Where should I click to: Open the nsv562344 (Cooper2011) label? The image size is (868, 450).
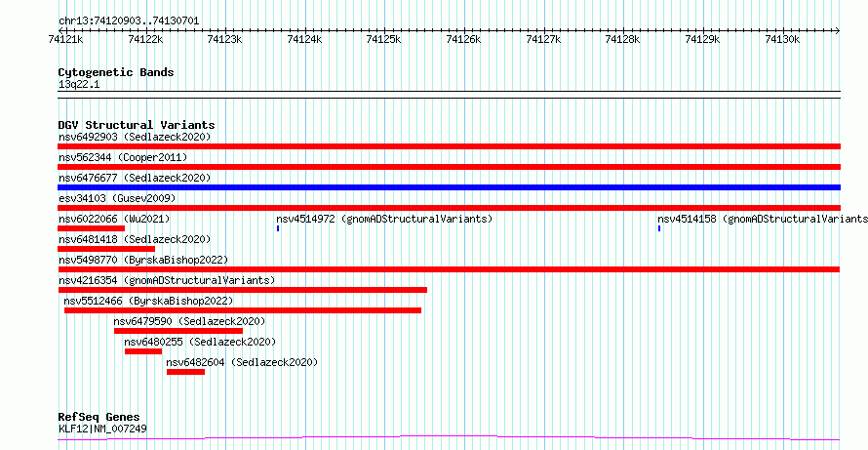click(123, 157)
